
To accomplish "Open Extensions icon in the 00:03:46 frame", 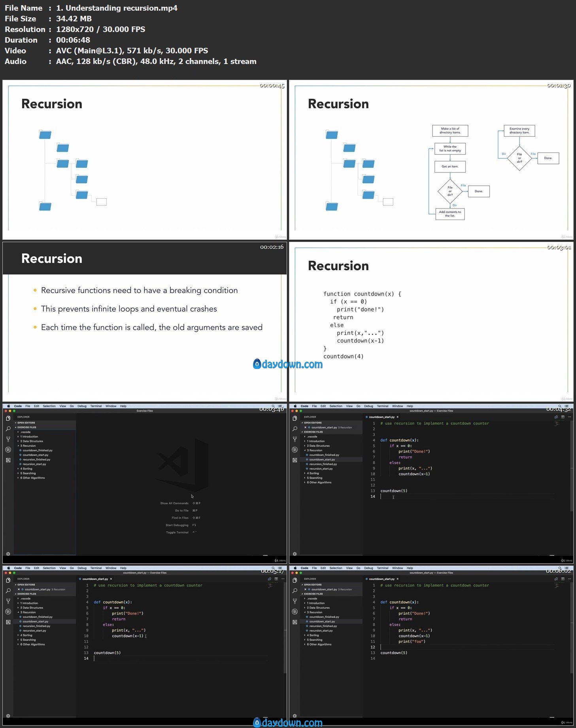I will (8, 460).
